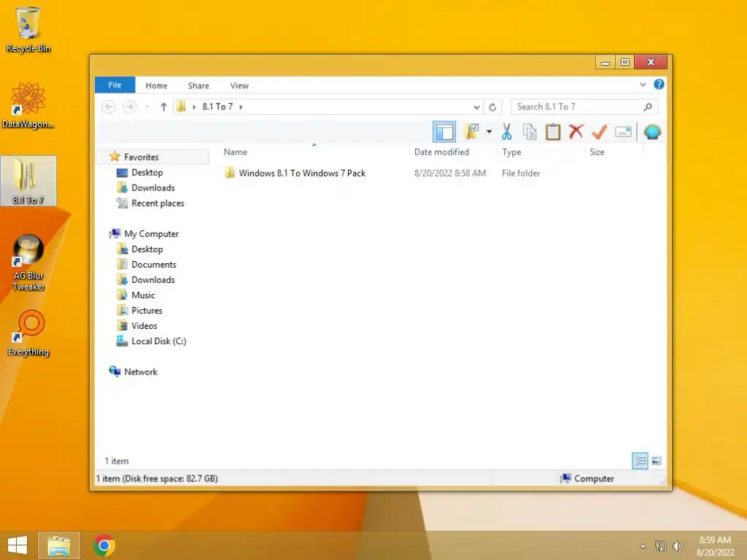Open Local Disk (C:)
This screenshot has height=560, width=747.
(x=158, y=341)
